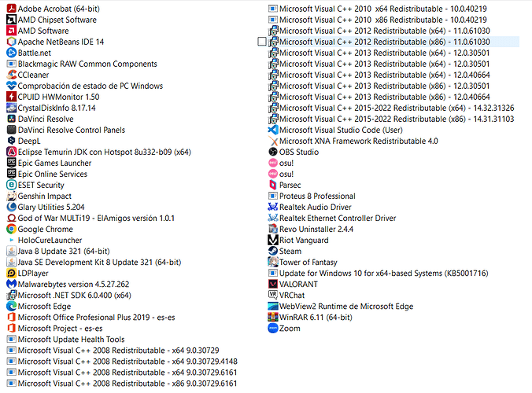532x393 pixels.
Task: Select the ESET Security icon
Action: coord(11,185)
